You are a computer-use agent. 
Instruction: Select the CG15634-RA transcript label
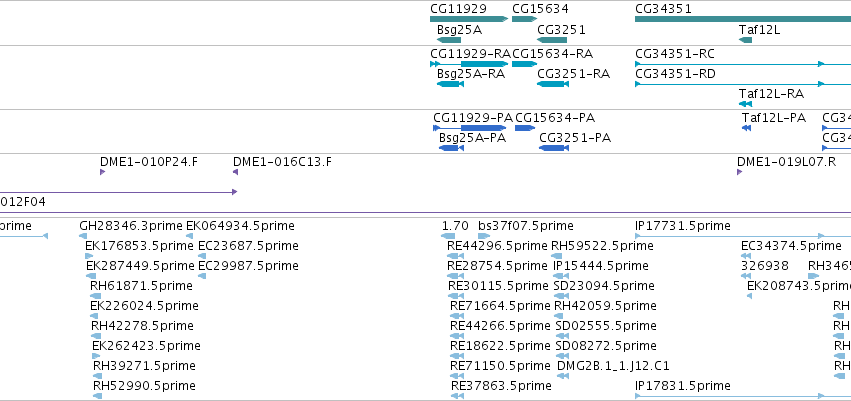pyautogui.click(x=552, y=54)
